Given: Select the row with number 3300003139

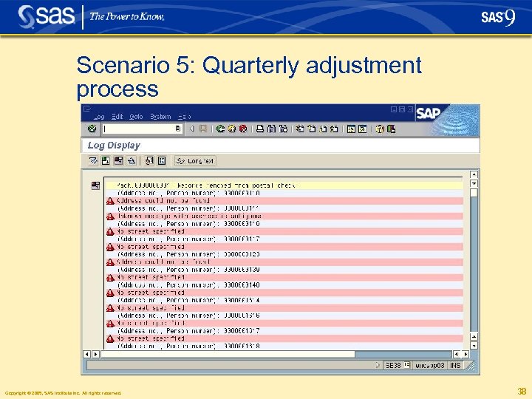Looking at the screenshot, I should [284, 270].
